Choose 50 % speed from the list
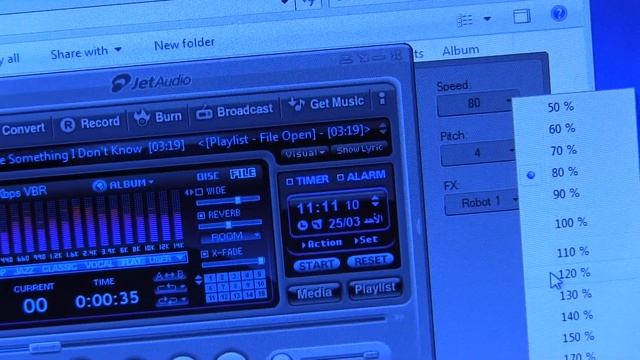This screenshot has height=360, width=640. click(x=560, y=107)
